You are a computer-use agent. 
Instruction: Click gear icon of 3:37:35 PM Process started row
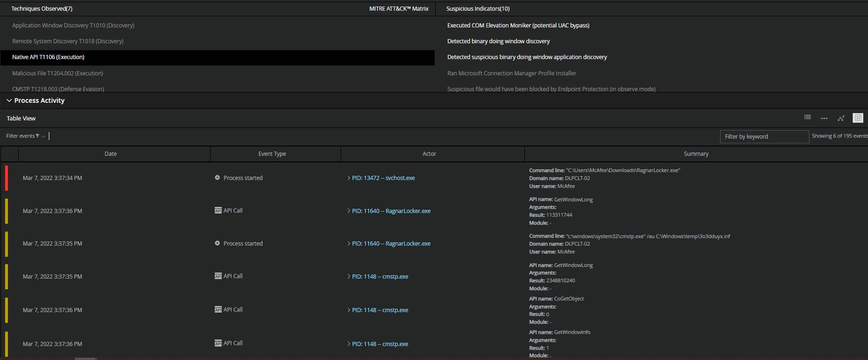(217, 243)
